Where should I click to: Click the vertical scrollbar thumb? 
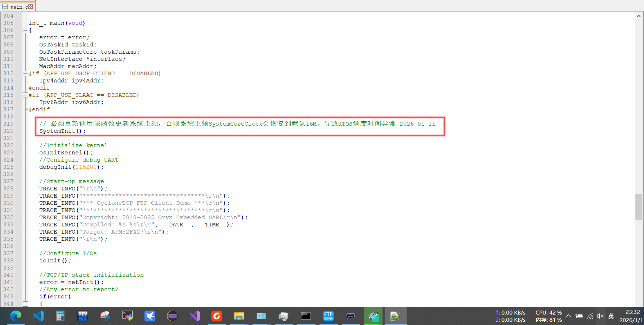639,207
